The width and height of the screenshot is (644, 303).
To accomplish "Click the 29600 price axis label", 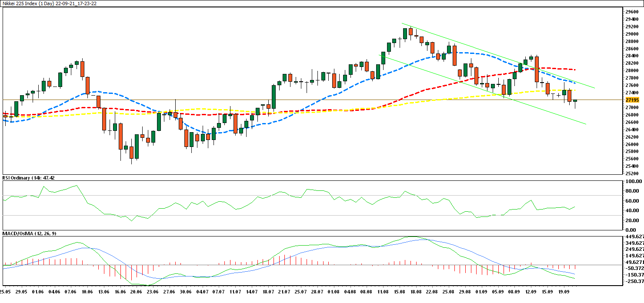I will (x=633, y=11).
